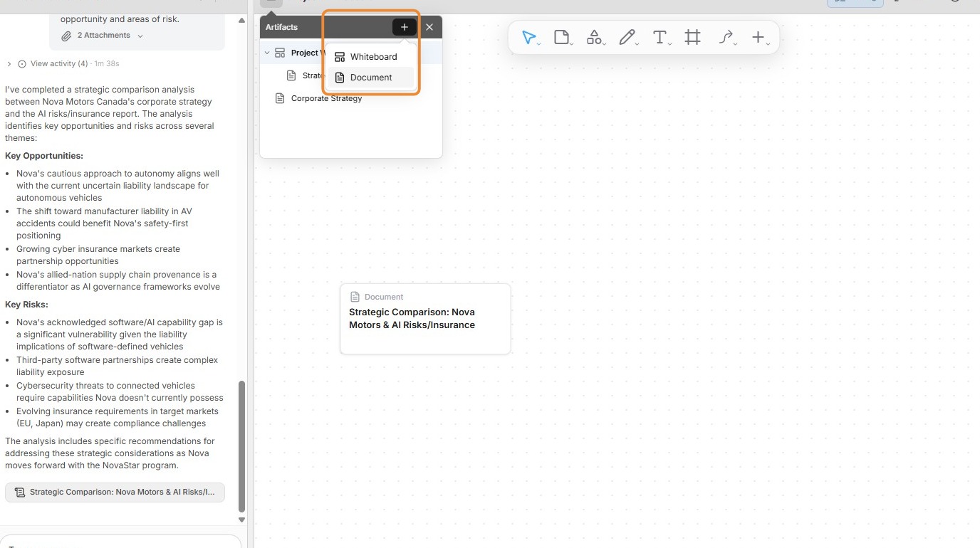This screenshot has height=548, width=980.
Task: Expand the 2 Attachments list
Action: (x=103, y=36)
